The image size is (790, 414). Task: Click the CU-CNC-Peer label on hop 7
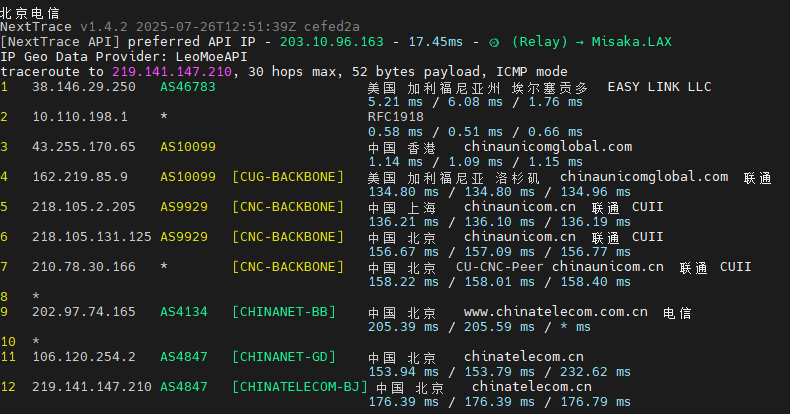[499, 267]
